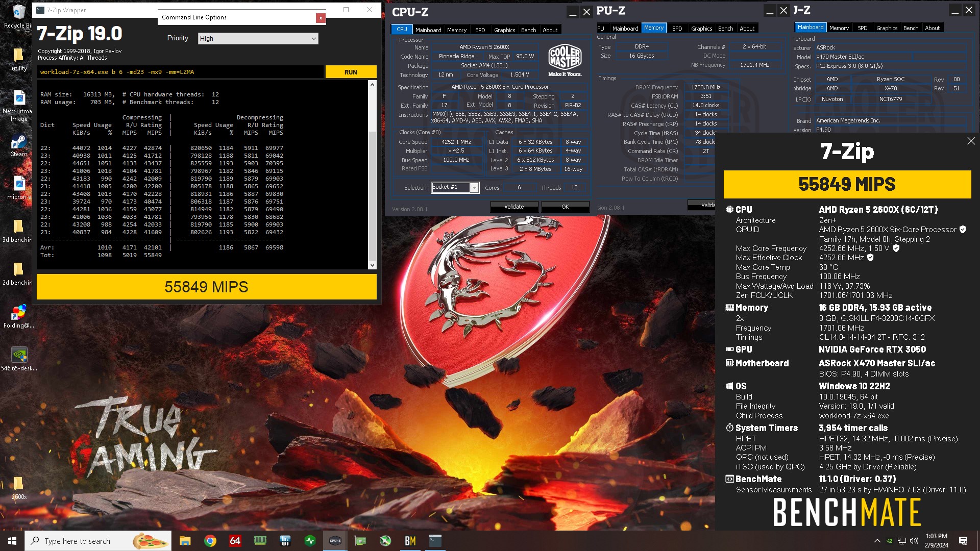Click the console window taskbar icon
Viewport: 980px width, 551px height.
click(x=435, y=541)
